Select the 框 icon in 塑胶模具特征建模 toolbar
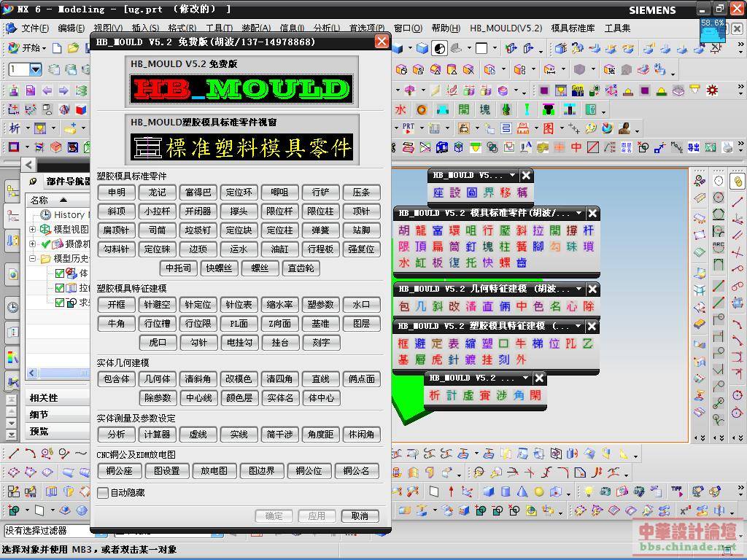This screenshot has height=560, width=747. (403, 344)
